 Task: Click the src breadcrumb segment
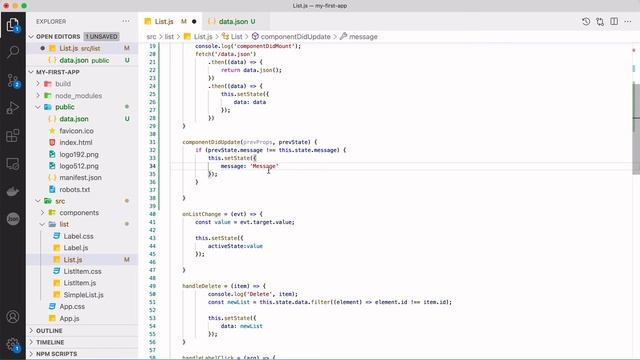pos(151,37)
